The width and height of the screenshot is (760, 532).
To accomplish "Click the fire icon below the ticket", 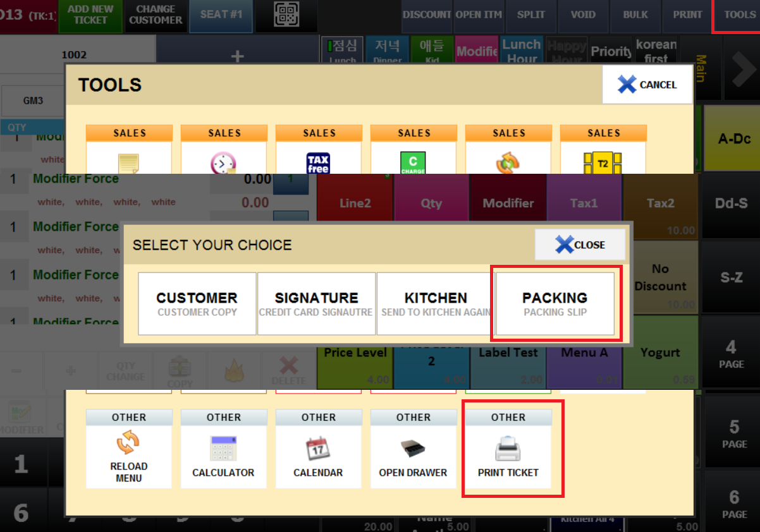I will point(234,370).
